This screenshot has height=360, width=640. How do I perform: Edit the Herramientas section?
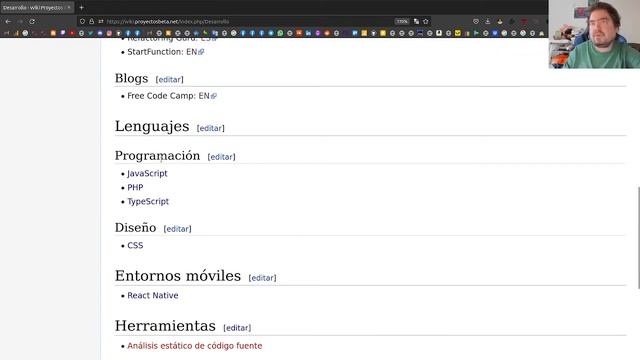point(237,328)
